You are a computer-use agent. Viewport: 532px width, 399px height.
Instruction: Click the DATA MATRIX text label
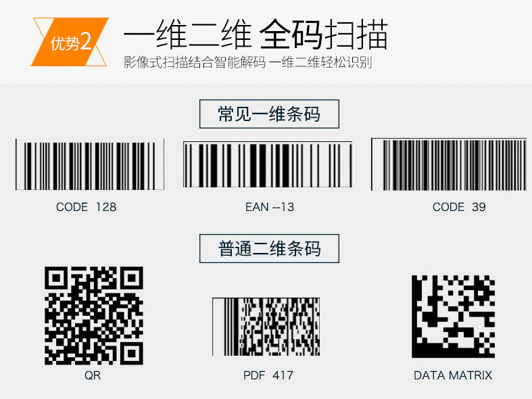453,375
